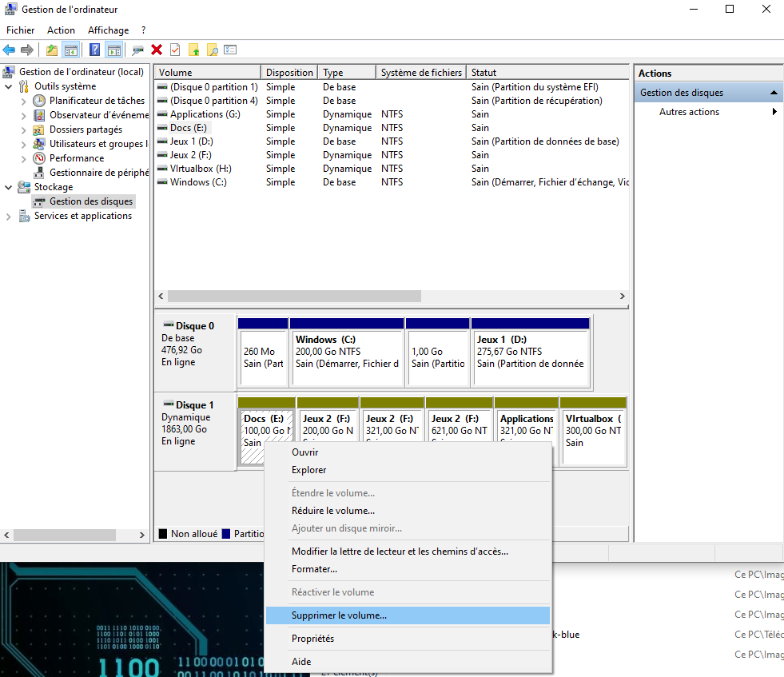Image resolution: width=784 pixels, height=677 pixels.
Task: Click the black Non alloué legend swatch
Action: (163, 534)
